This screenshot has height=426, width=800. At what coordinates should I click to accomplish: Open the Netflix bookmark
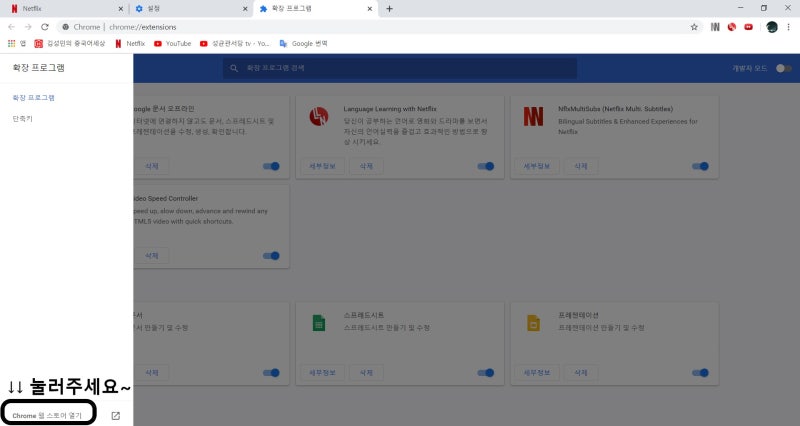(x=130, y=44)
